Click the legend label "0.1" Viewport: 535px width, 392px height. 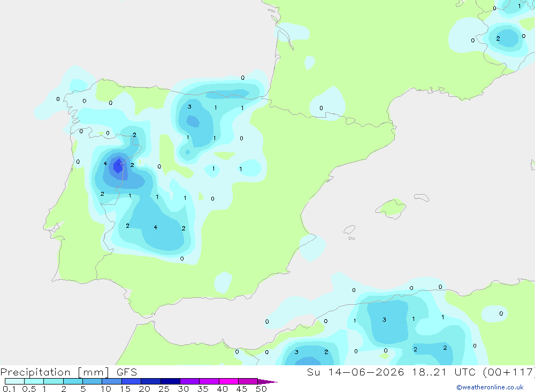point(9,389)
